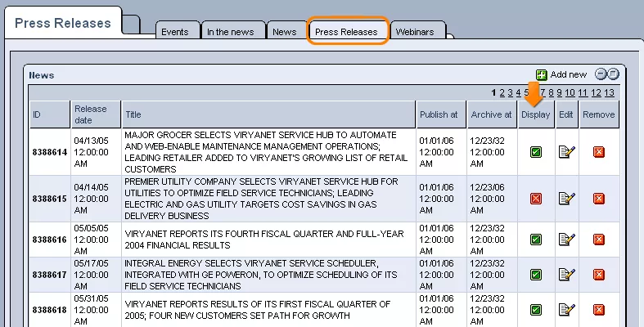Edit press release 8388615

pos(566,198)
